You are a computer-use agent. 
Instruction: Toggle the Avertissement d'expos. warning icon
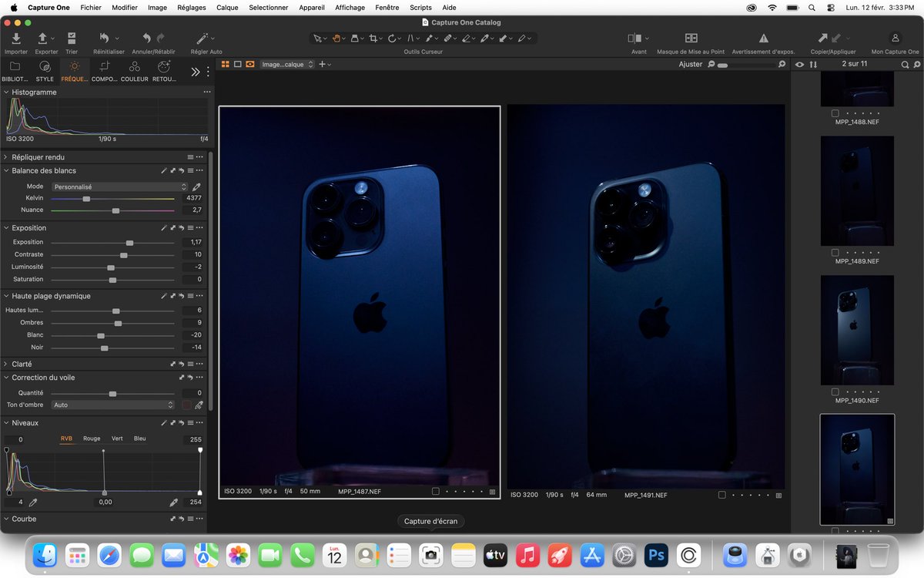[x=763, y=38]
